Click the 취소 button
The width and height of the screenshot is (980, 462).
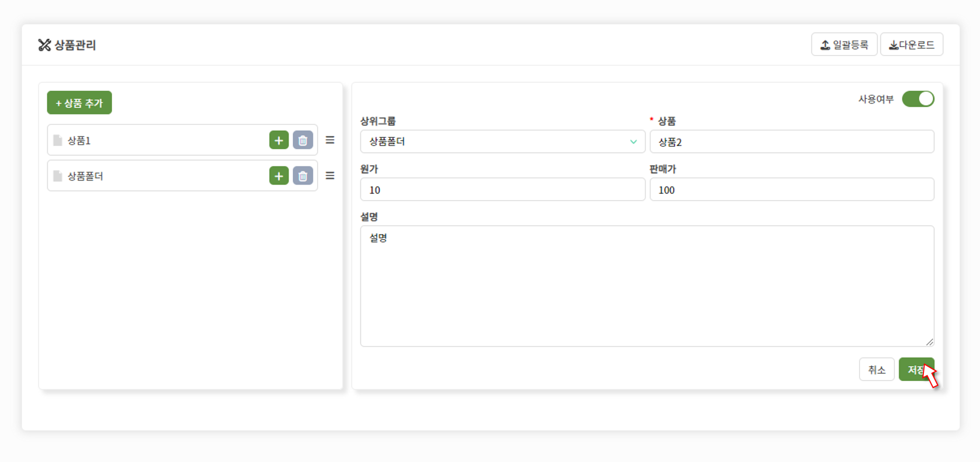[x=876, y=370]
